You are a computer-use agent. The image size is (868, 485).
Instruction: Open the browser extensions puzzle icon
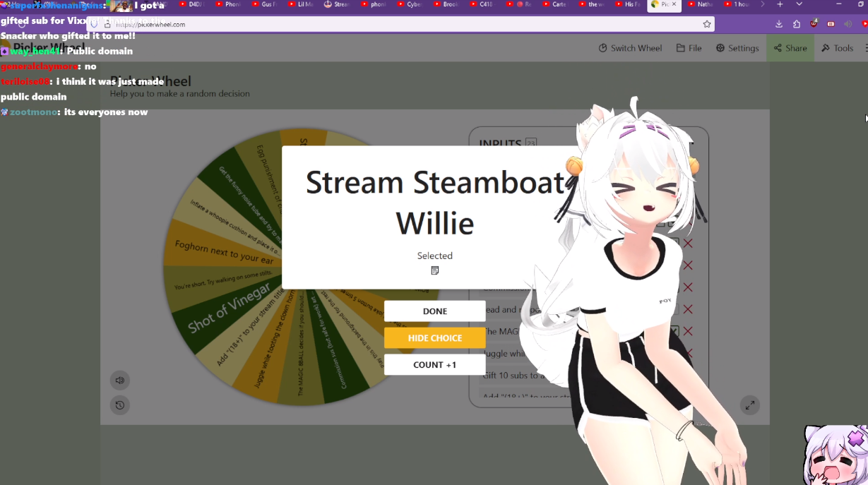pos(796,24)
